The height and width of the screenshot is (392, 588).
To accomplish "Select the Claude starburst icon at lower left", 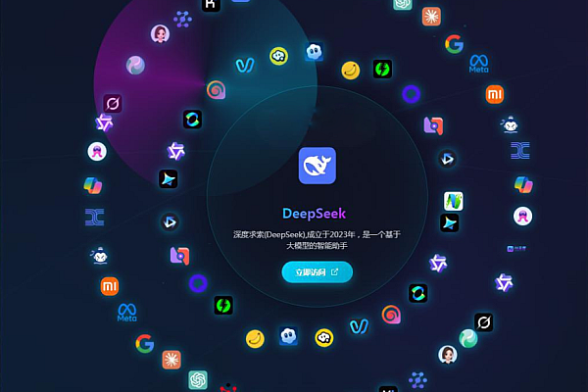I will click(x=171, y=360).
